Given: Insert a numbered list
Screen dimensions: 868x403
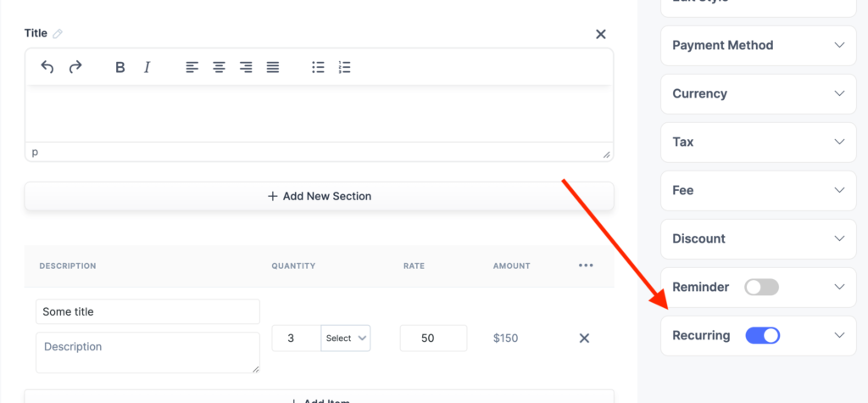Looking at the screenshot, I should pos(344,68).
